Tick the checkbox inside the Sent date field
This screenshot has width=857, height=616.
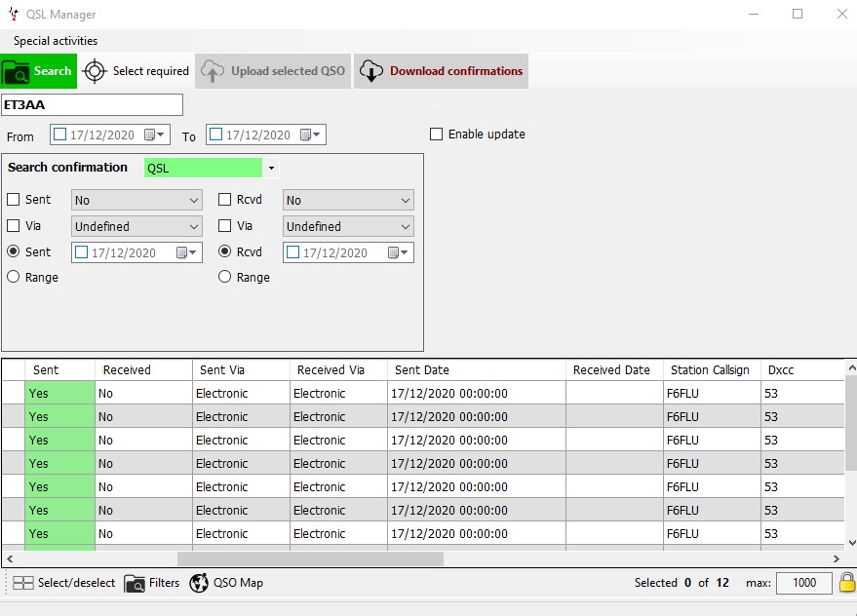(x=82, y=252)
